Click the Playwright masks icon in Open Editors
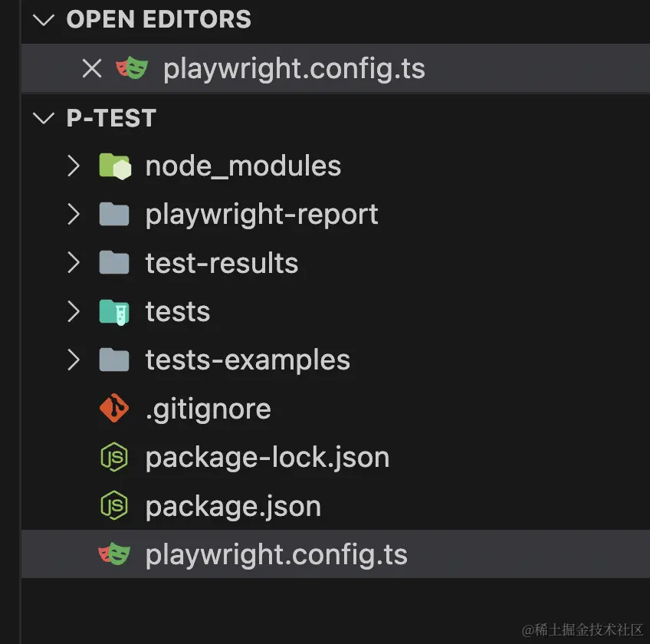 pyautogui.click(x=132, y=69)
